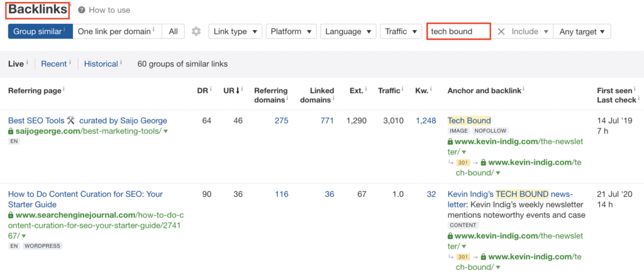
Task: Switch to the Recent tab
Action: click(x=53, y=64)
